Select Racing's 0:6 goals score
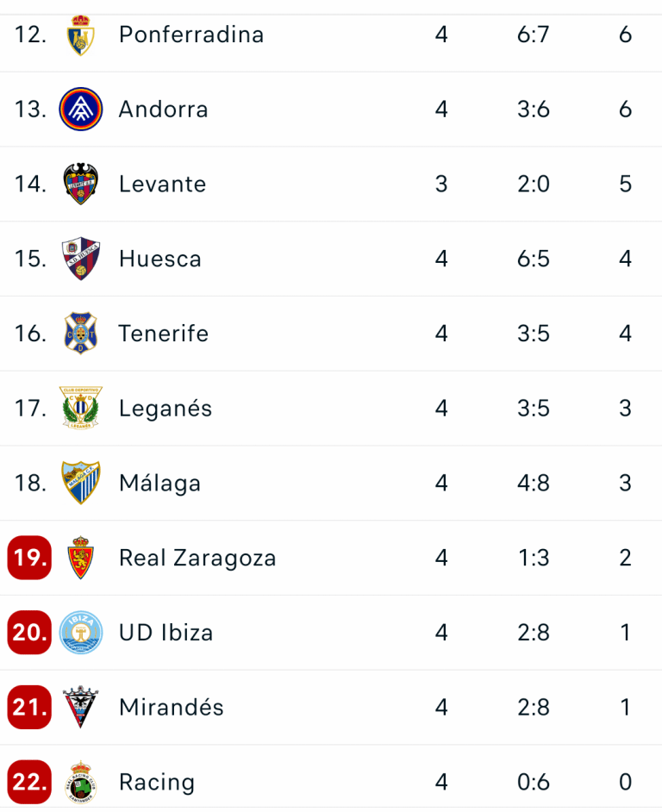Screen dimensions: 662x812 point(533,782)
